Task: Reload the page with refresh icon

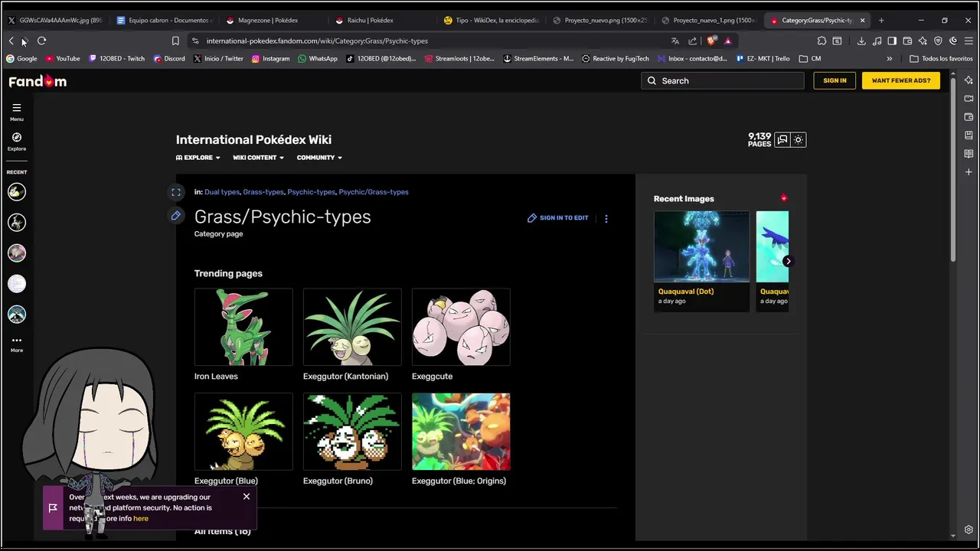Action: coord(41,41)
